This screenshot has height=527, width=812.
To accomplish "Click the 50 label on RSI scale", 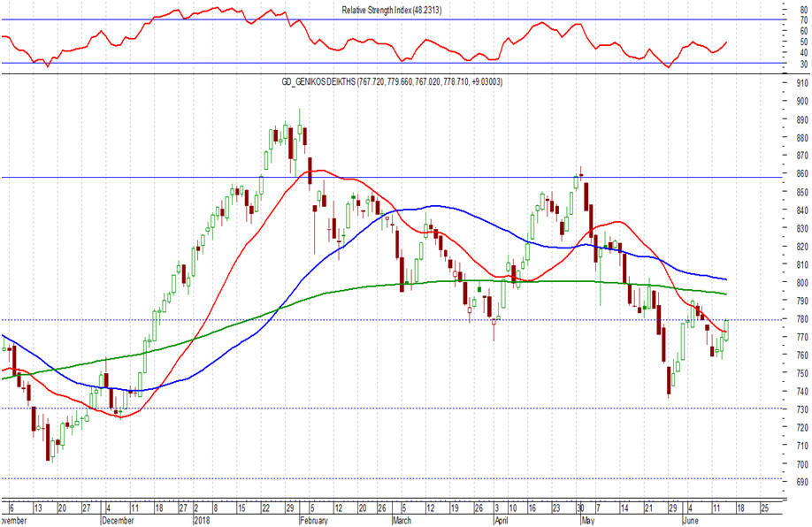I will coord(804,42).
